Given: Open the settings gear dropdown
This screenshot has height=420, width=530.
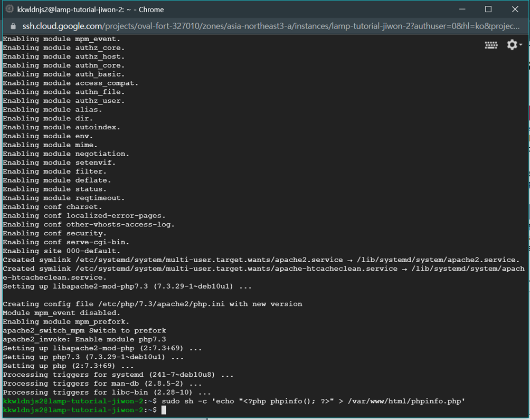Looking at the screenshot, I should pos(514,45).
